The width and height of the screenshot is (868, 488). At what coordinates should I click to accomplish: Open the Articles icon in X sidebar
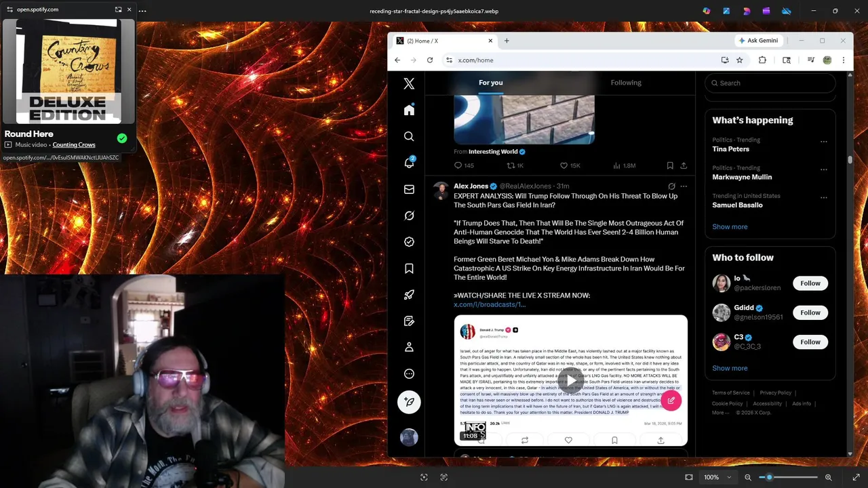click(409, 321)
